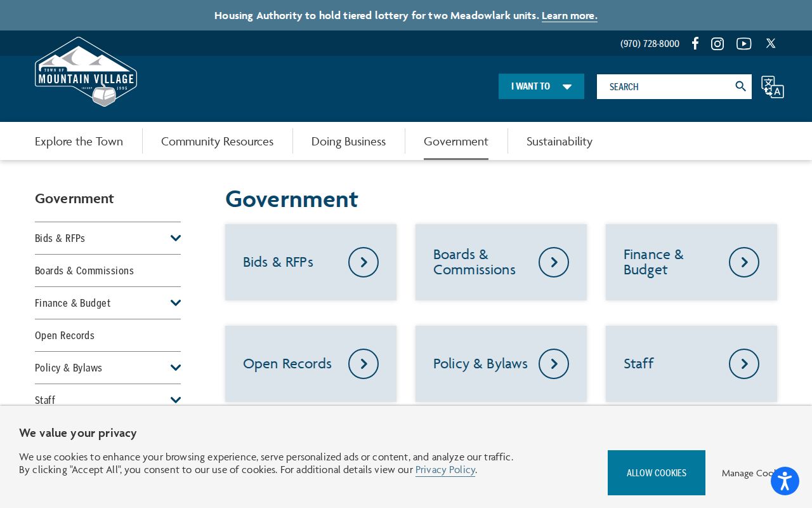Click the arrow circle on Open Records card

click(363, 364)
